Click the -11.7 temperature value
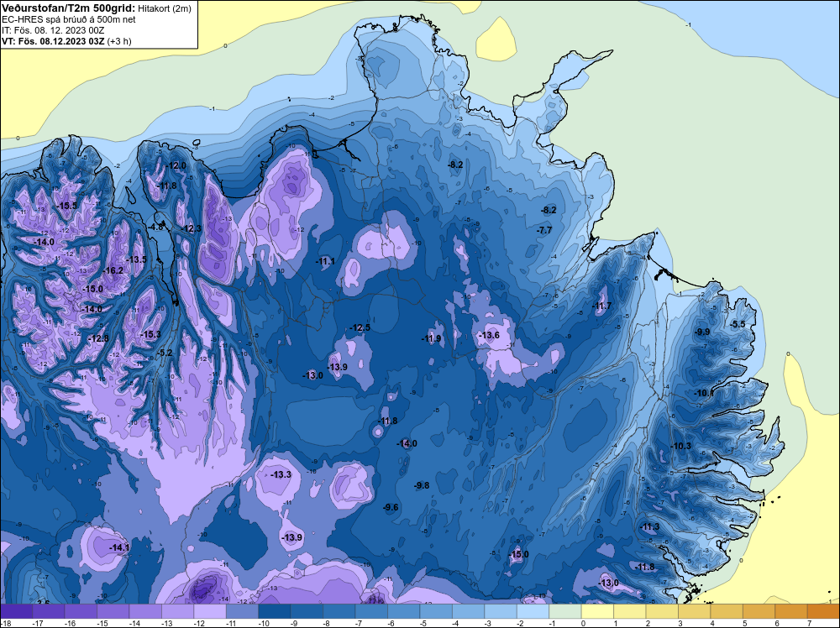Screen dimensions: 840x628 click(x=601, y=306)
